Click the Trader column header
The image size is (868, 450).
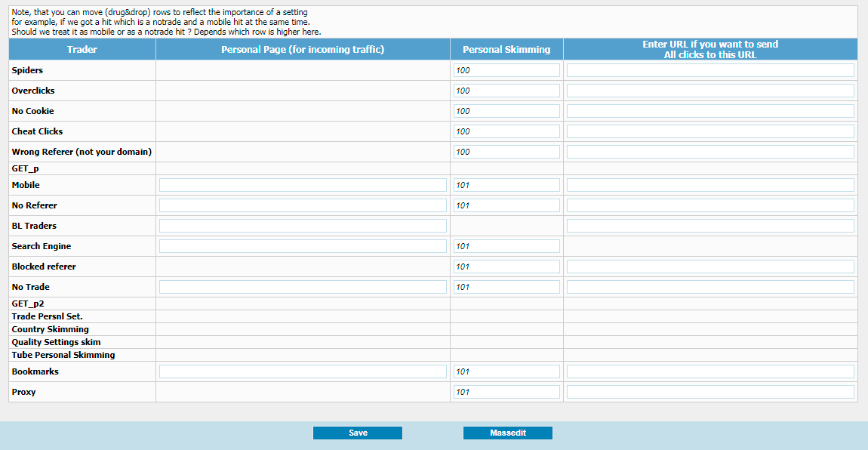[82, 49]
